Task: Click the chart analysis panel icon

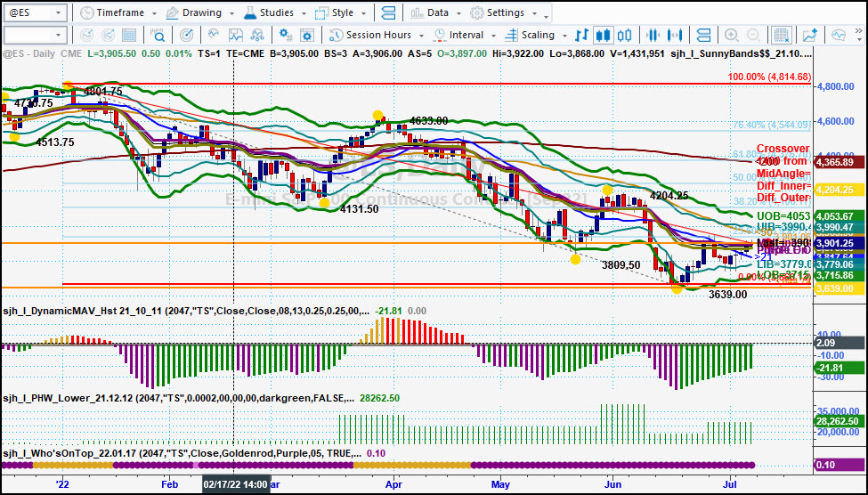Action: point(236,36)
